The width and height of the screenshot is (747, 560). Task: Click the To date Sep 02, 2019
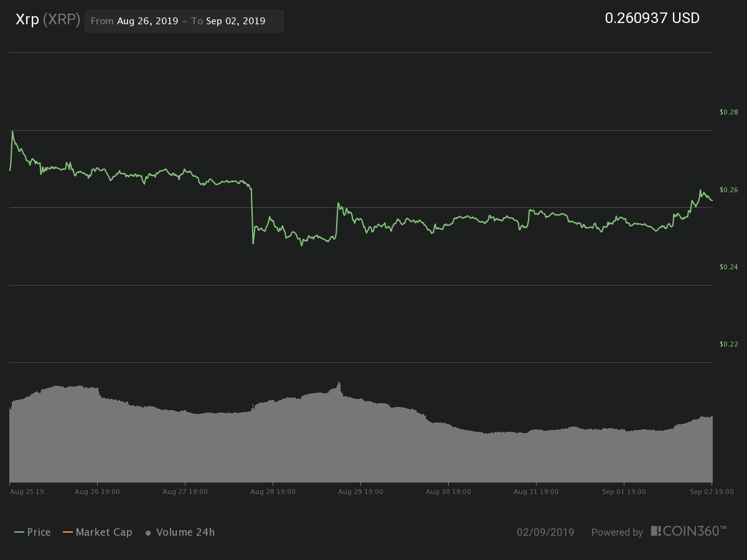tap(236, 21)
